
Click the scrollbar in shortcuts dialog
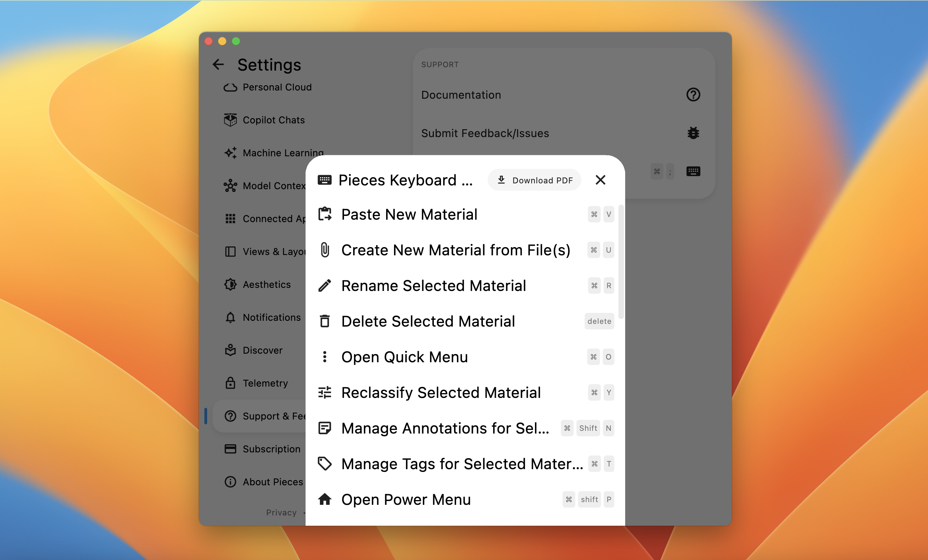coord(621,262)
